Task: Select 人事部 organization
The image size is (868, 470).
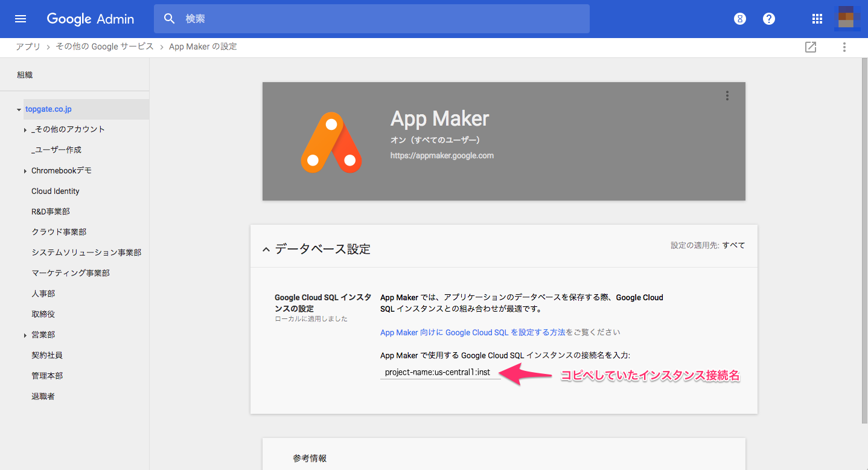Action: 43,294
